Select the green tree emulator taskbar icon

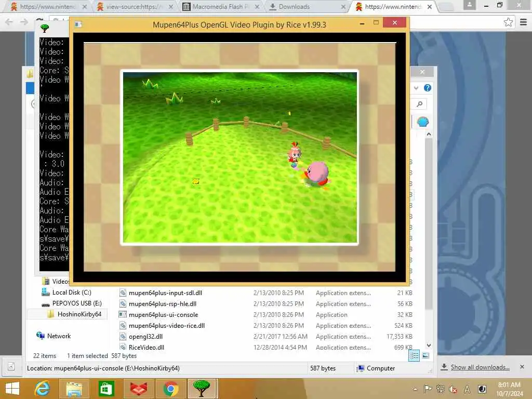(202, 389)
